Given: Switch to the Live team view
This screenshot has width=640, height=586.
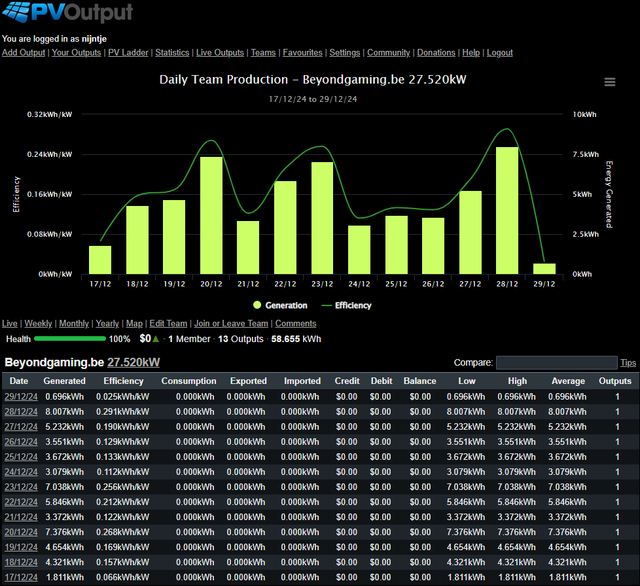Looking at the screenshot, I should pyautogui.click(x=10, y=324).
